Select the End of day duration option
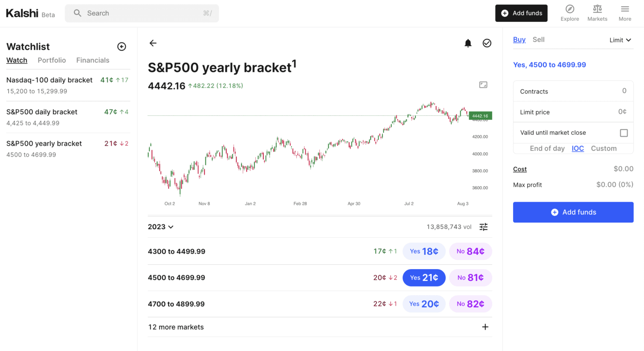Image resolution: width=644 pixels, height=351 pixels. [548, 148]
